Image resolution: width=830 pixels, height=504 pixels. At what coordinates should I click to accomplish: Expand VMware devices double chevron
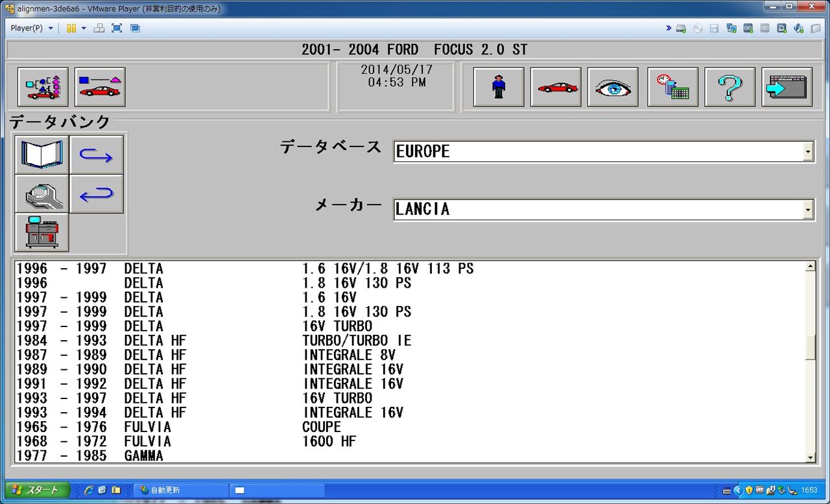click(669, 29)
